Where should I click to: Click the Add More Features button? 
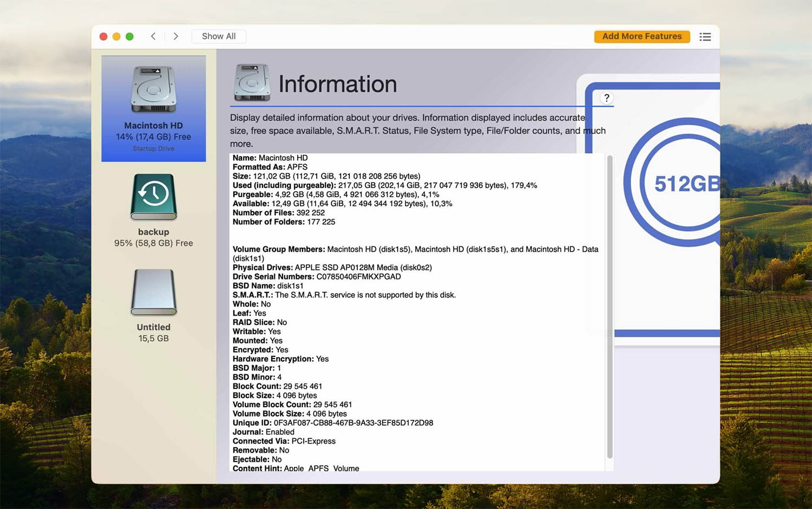pyautogui.click(x=642, y=36)
